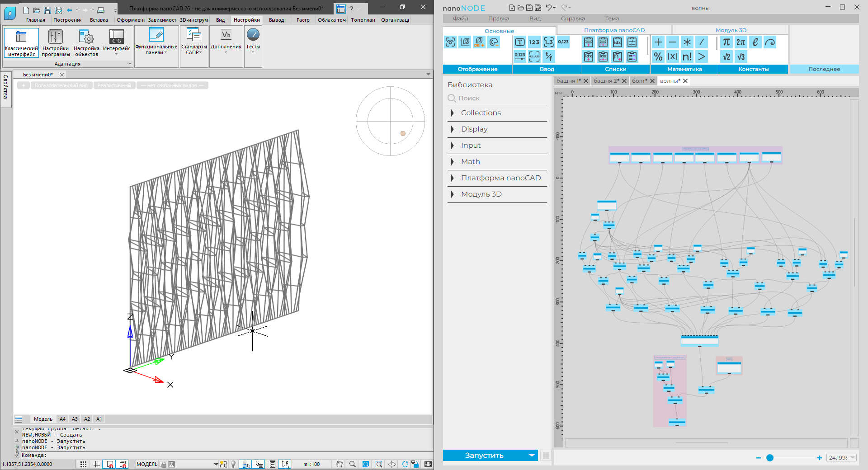
Task: Toggle the grid display in status bar
Action: click(x=97, y=464)
